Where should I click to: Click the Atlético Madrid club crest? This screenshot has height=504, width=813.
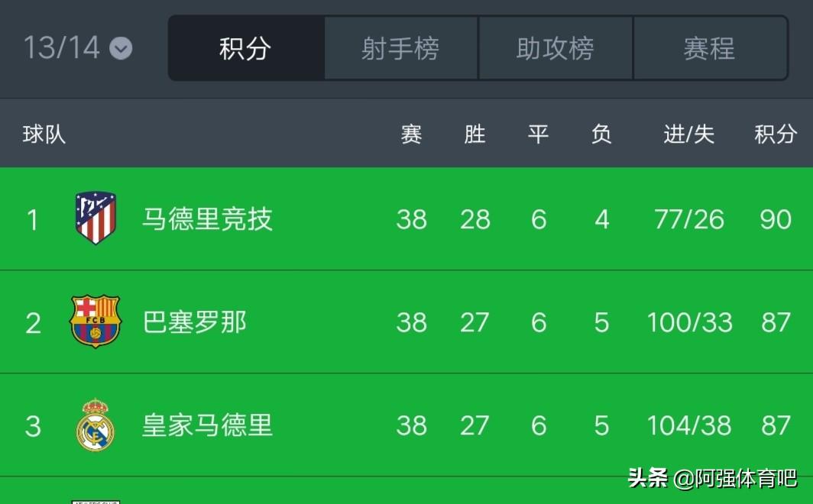point(96,218)
